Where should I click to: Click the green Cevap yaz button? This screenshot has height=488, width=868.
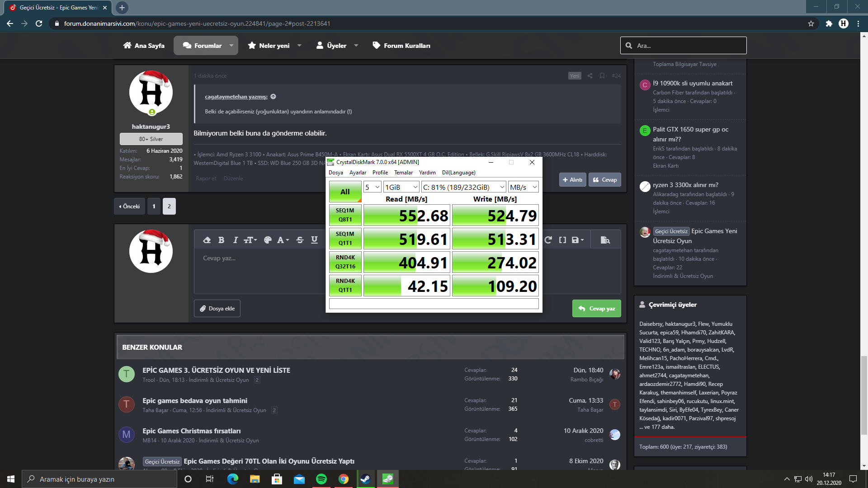pos(597,309)
